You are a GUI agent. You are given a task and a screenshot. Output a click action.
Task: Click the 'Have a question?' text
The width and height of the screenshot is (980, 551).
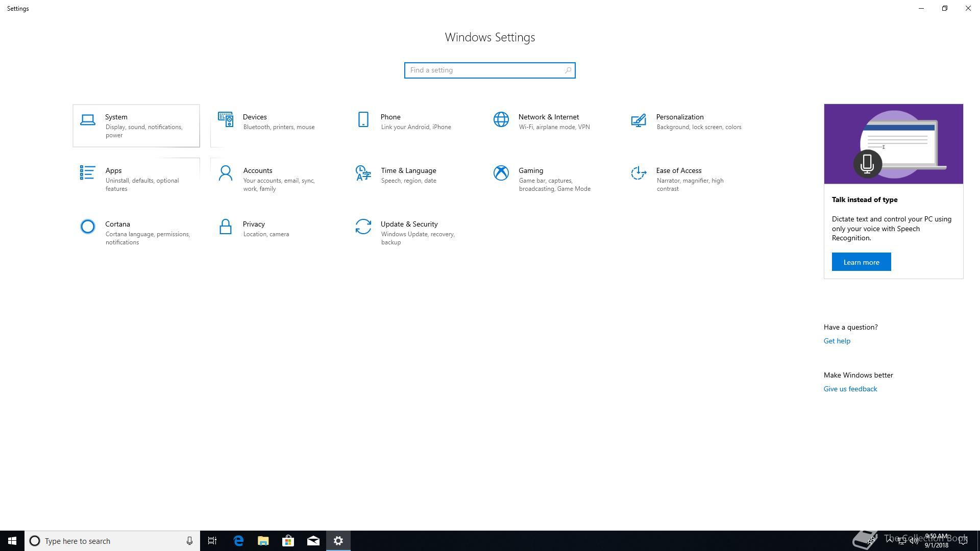coord(851,328)
